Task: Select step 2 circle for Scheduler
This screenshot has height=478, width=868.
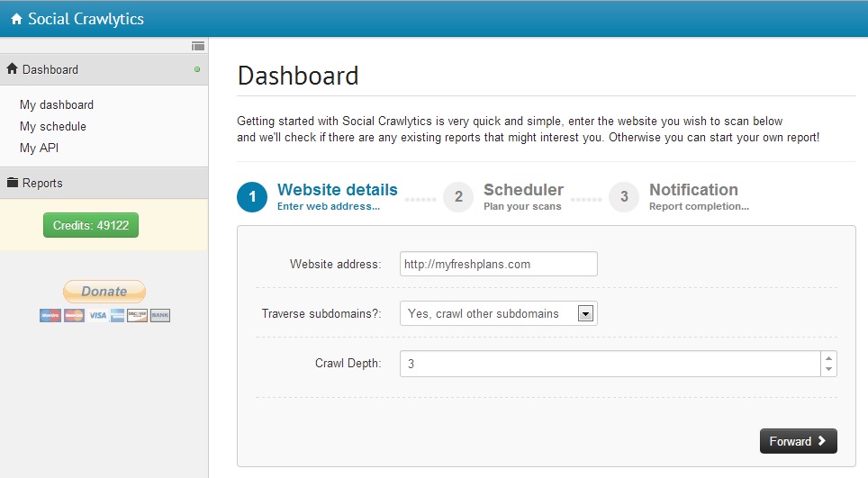Action: (458, 197)
